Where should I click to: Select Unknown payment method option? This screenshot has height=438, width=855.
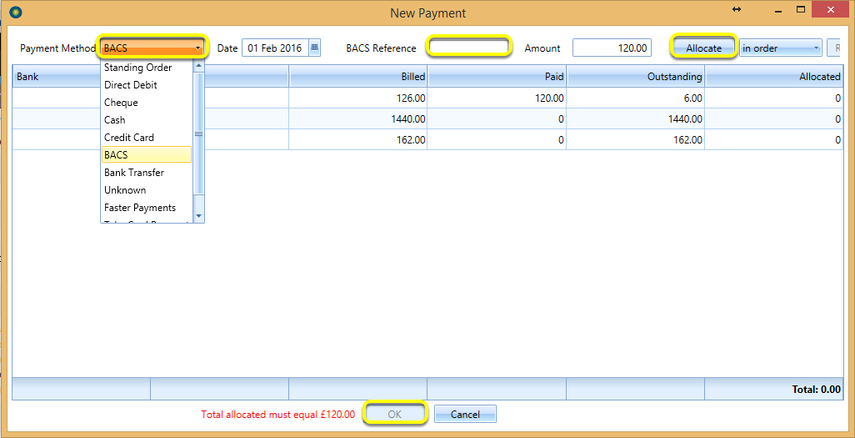(146, 190)
